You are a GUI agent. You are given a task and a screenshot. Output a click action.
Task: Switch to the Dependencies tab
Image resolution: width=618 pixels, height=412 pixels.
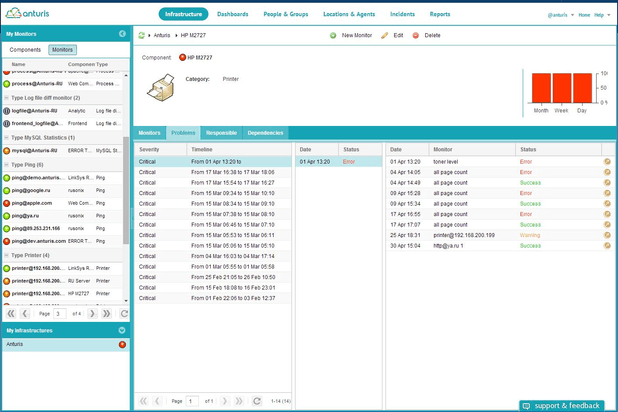point(265,133)
